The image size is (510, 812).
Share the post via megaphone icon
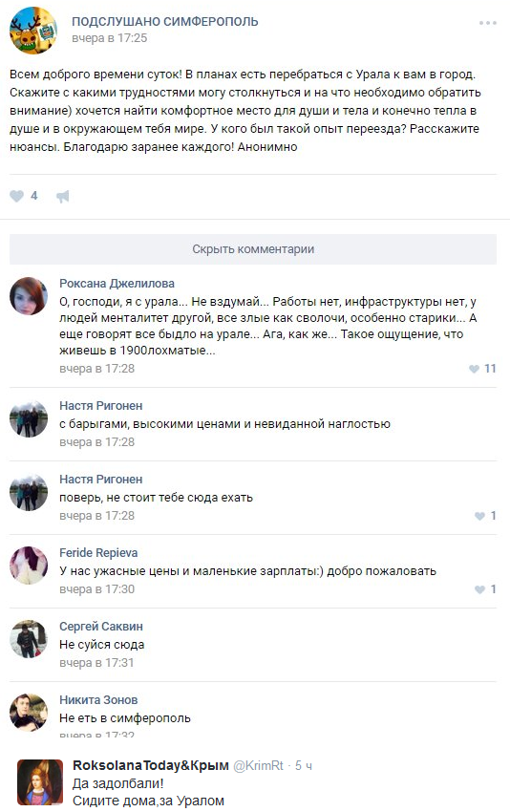tap(63, 196)
